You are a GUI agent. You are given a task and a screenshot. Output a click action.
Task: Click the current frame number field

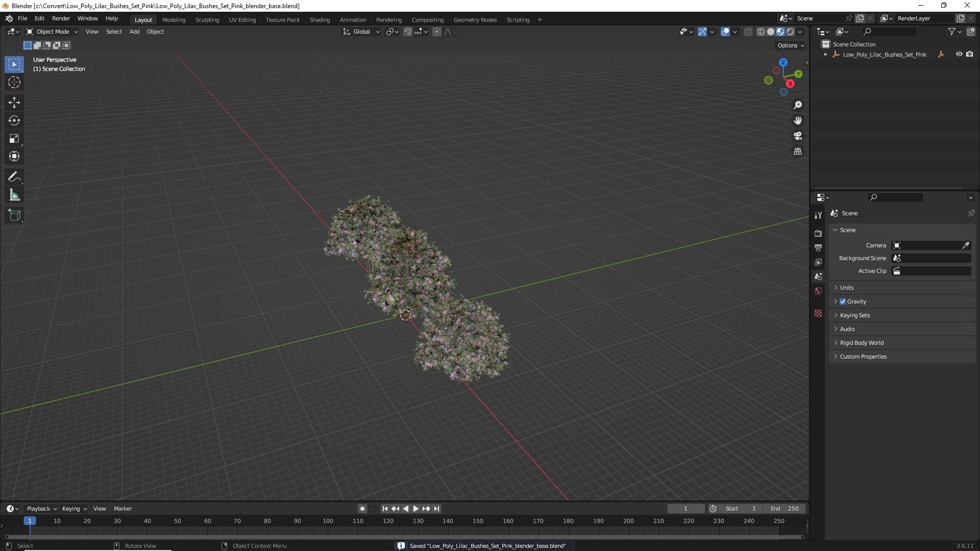685,509
